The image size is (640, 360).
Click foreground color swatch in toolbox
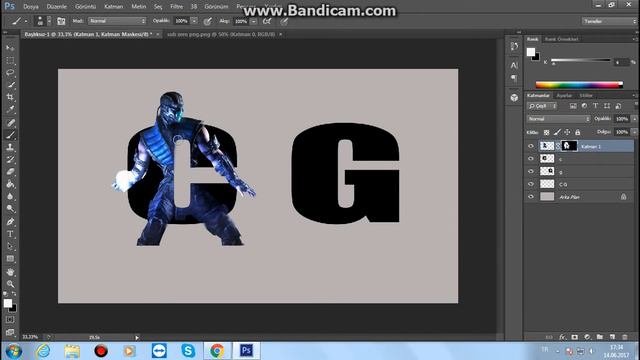8,303
